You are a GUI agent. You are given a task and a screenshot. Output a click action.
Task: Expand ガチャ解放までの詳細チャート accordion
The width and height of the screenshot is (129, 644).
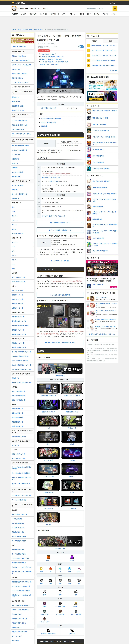[60, 223]
